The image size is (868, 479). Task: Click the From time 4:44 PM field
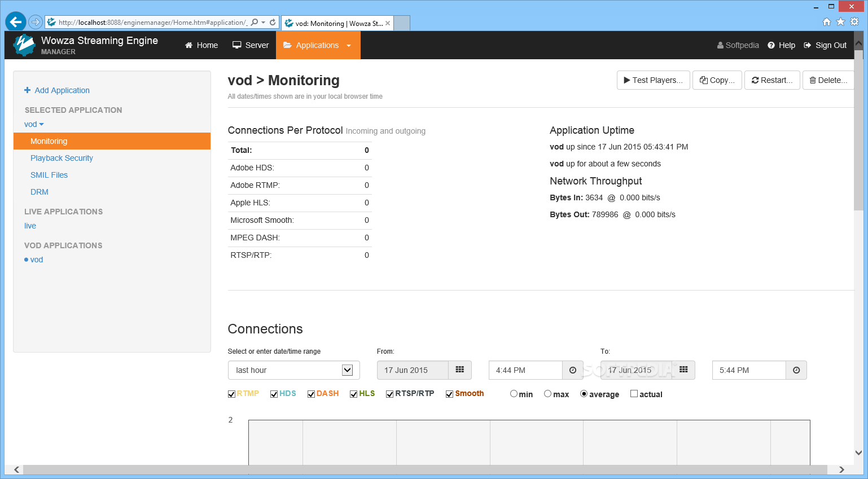coord(525,370)
